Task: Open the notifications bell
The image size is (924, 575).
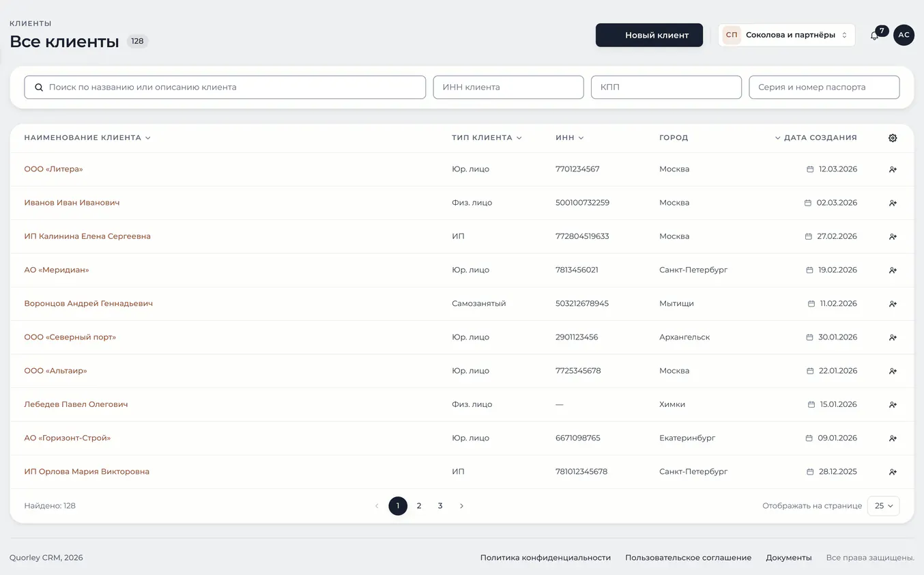Action: [874, 36]
